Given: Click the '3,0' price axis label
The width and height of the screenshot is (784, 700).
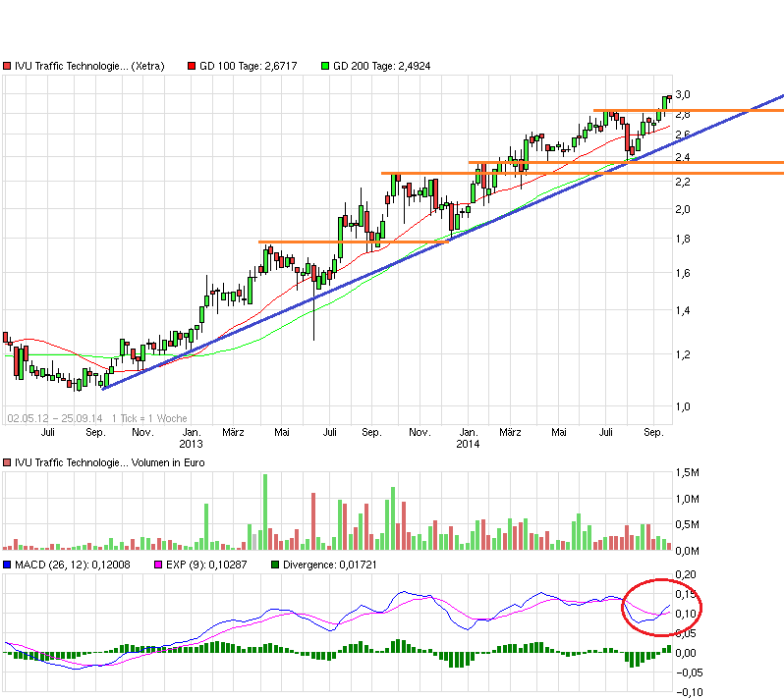Looking at the screenshot, I should [x=683, y=94].
